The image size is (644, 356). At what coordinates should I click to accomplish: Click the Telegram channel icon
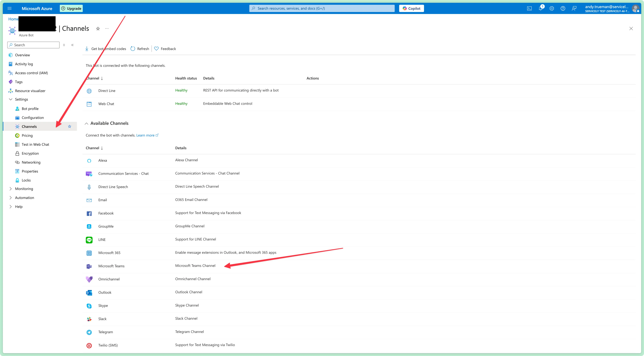[89, 332]
